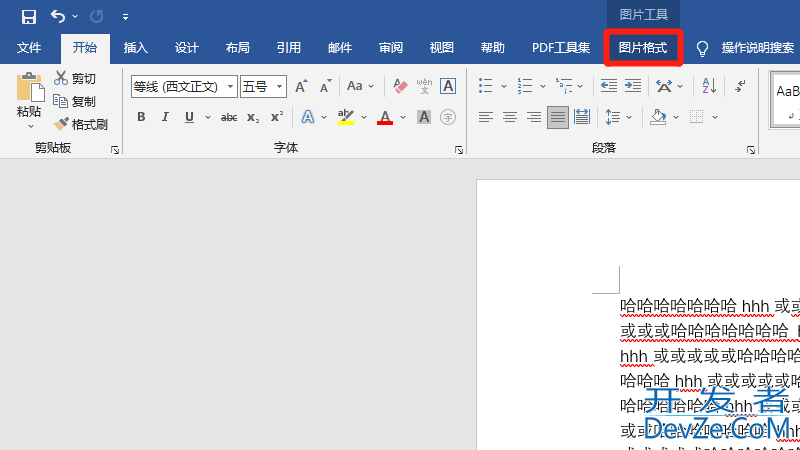Switch to the 插入 tab
The height and width of the screenshot is (450, 800).
point(136,48)
